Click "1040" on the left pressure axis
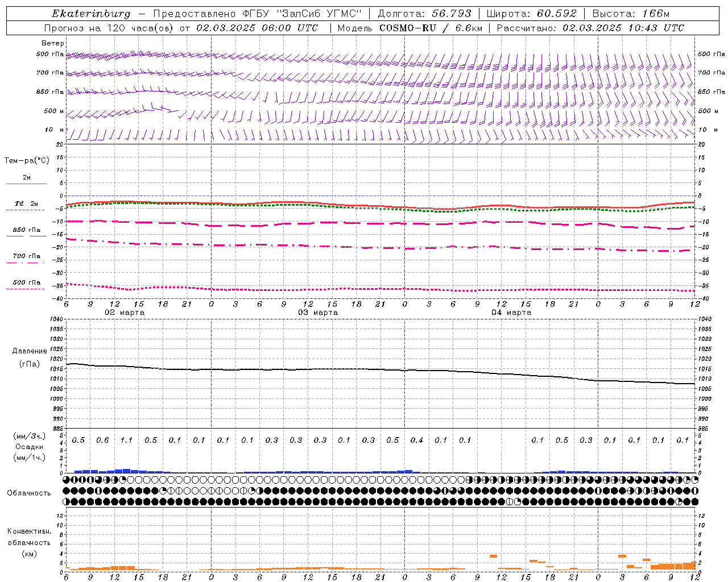Image resolution: width=728 pixels, height=582 pixels. point(56,319)
